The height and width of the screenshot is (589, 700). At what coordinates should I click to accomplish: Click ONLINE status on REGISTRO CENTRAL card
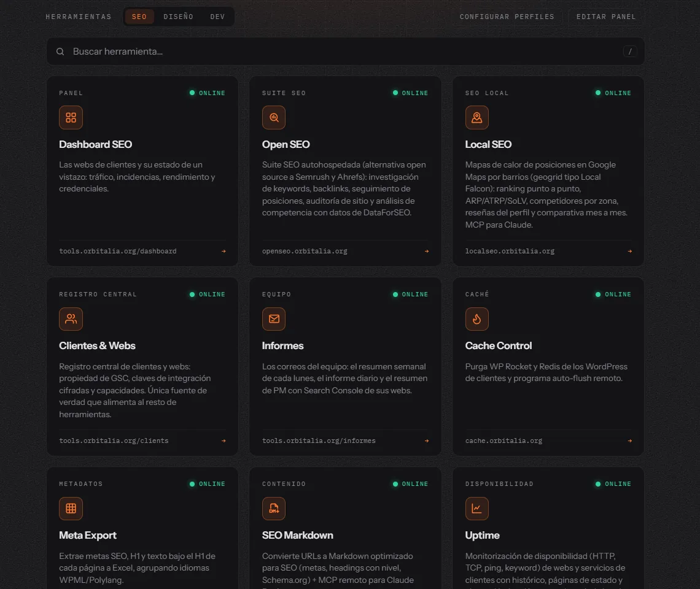[x=208, y=294]
